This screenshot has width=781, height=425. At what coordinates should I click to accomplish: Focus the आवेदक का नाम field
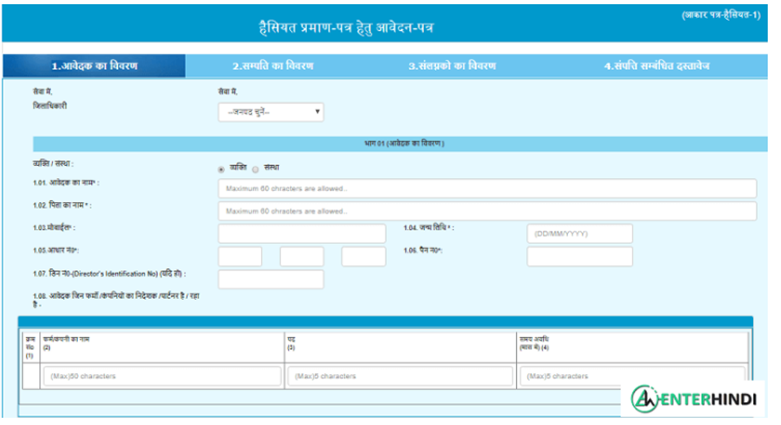(487, 188)
